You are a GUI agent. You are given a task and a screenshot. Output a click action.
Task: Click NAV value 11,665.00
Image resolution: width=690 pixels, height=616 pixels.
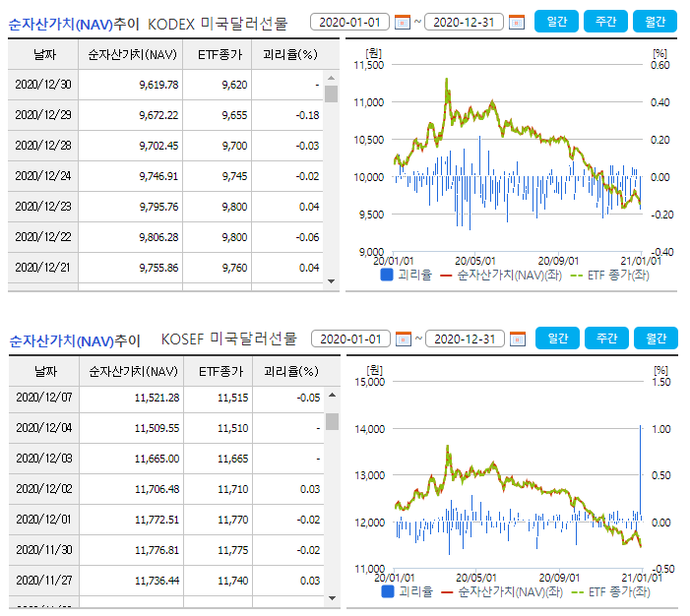coord(157,459)
